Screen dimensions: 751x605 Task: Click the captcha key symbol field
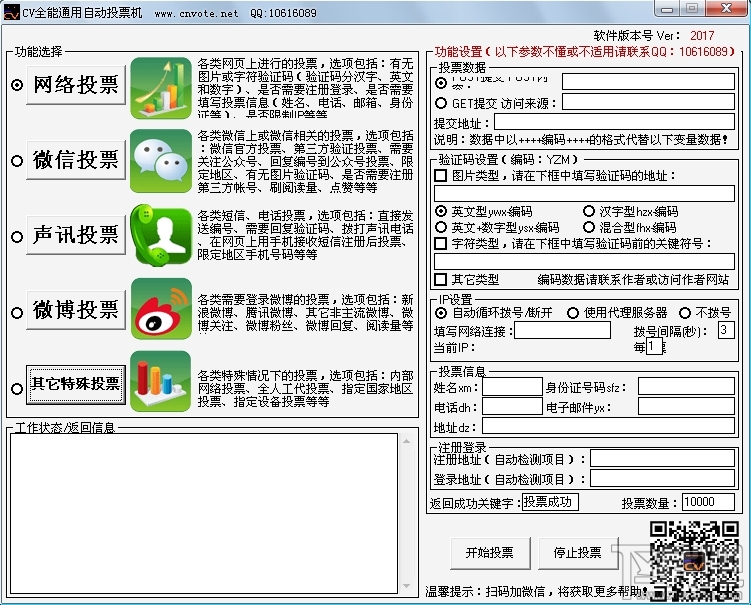pos(584,262)
